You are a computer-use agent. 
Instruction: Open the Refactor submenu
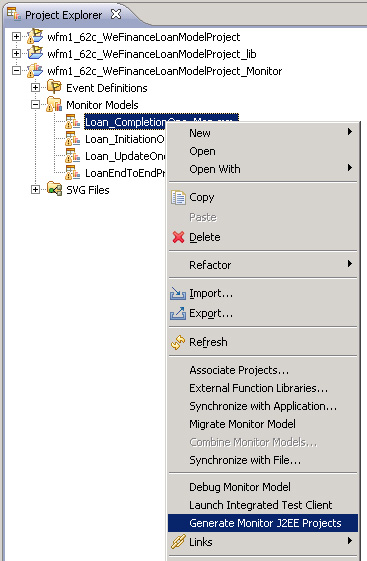263,265
